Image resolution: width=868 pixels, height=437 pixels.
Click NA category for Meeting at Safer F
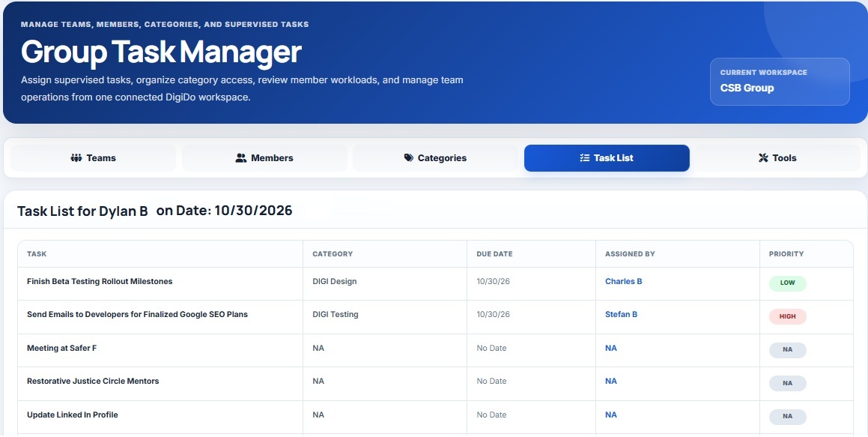pyautogui.click(x=318, y=348)
